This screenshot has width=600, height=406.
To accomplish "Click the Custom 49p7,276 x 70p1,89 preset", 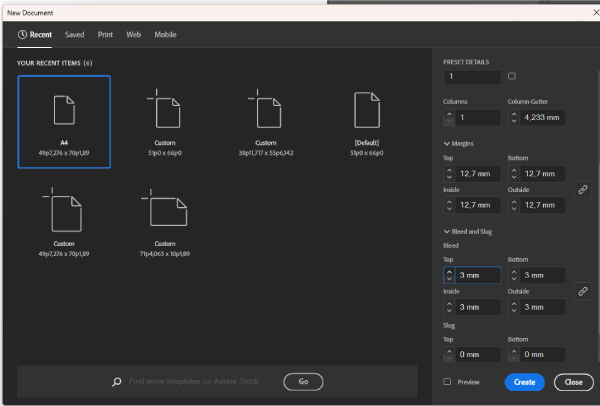I will (64, 211).
